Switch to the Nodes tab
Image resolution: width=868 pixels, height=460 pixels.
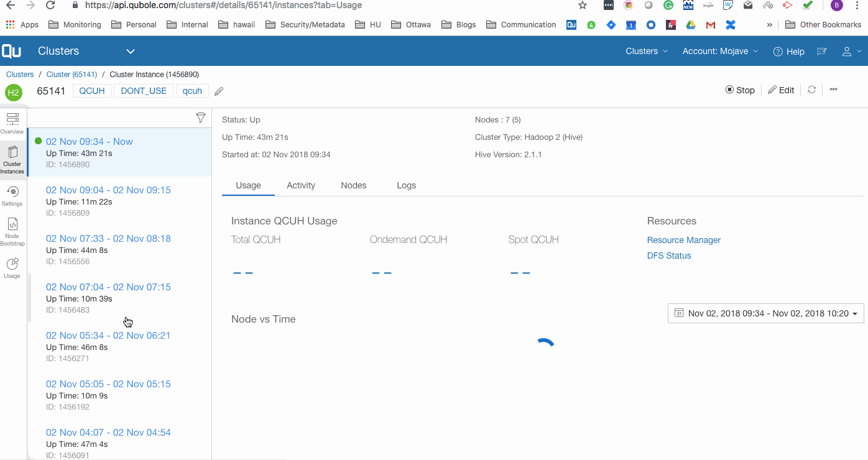354,185
